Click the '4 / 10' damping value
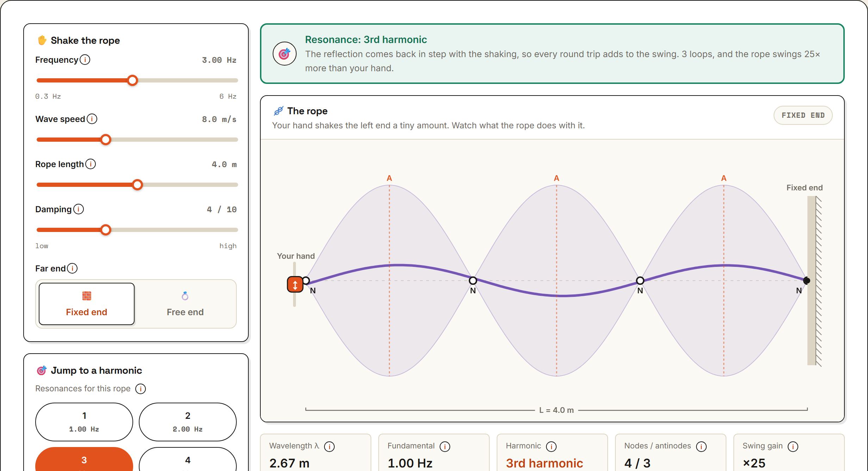The width and height of the screenshot is (868, 471). tap(222, 210)
